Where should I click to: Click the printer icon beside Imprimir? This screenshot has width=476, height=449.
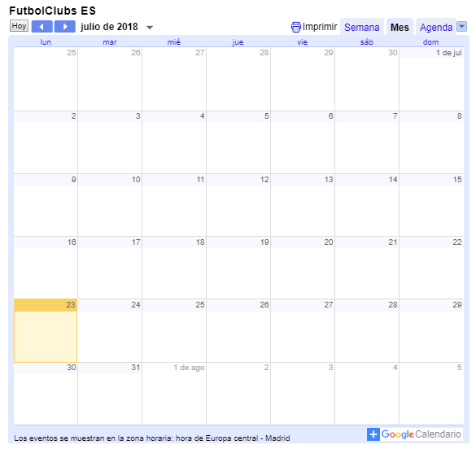click(x=295, y=27)
